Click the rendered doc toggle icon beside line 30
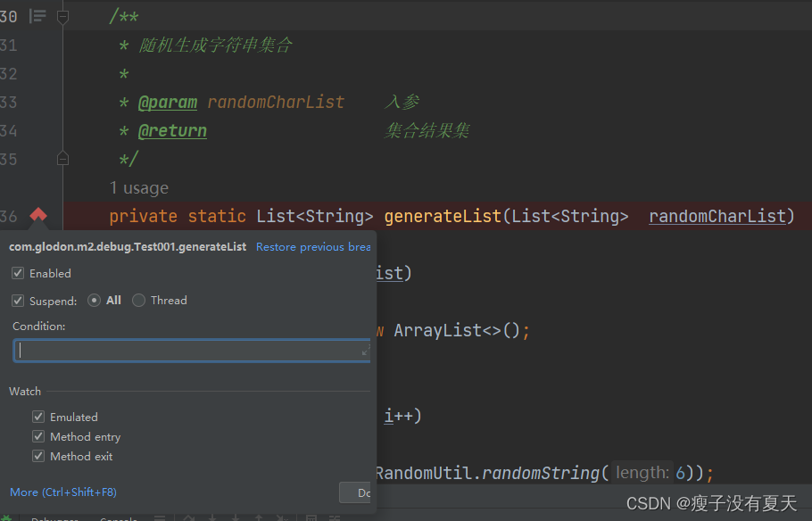The height and width of the screenshot is (521, 812). [x=36, y=15]
